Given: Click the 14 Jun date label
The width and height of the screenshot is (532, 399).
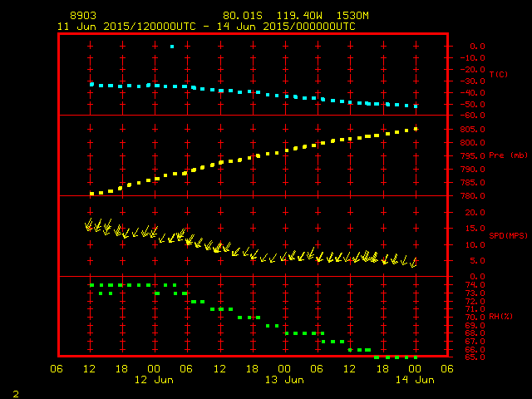Looking at the screenshot, I should 415,380.
